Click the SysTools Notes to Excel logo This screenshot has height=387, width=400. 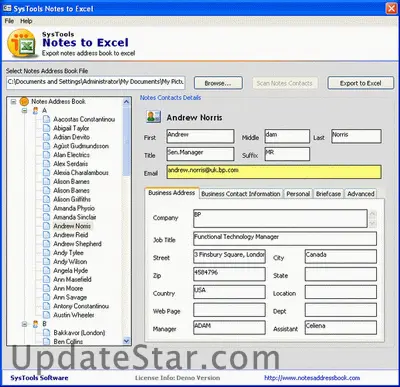(x=22, y=44)
